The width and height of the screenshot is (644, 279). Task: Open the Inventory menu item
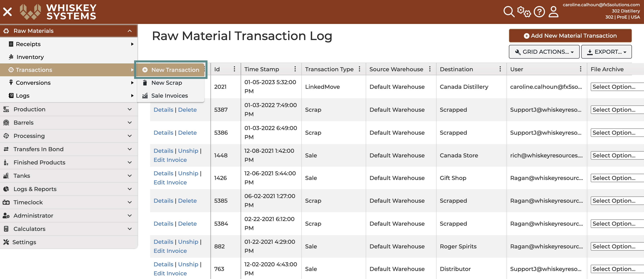point(30,57)
